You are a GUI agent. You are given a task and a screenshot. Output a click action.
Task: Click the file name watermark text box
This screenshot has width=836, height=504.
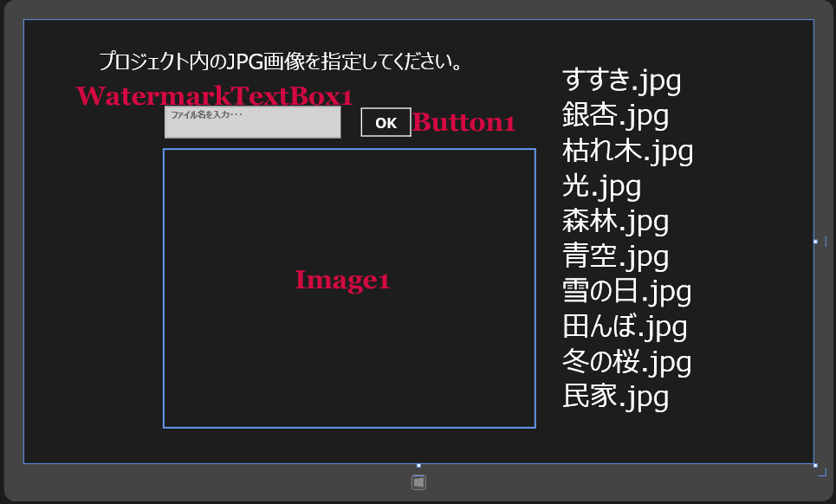253,122
